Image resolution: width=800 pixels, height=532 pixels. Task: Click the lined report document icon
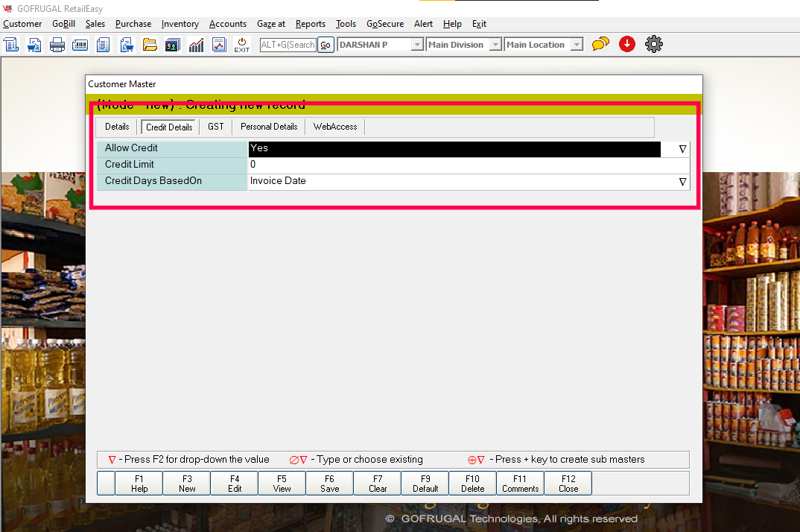[103, 45]
